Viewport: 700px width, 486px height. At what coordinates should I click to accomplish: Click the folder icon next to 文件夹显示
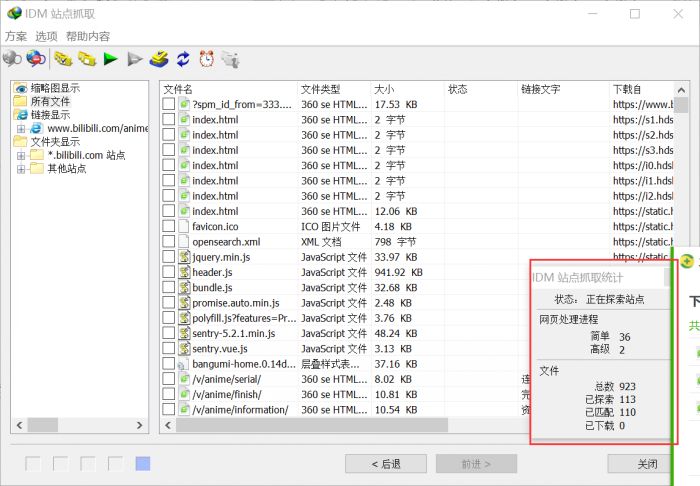(20, 141)
